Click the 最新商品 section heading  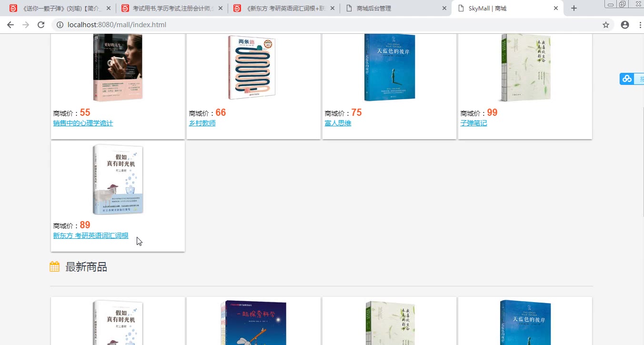[x=86, y=267]
